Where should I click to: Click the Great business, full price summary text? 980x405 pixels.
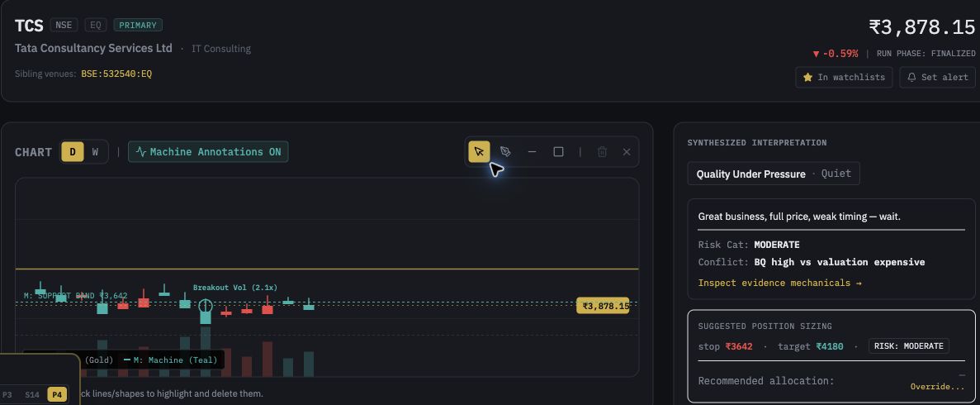point(799,217)
